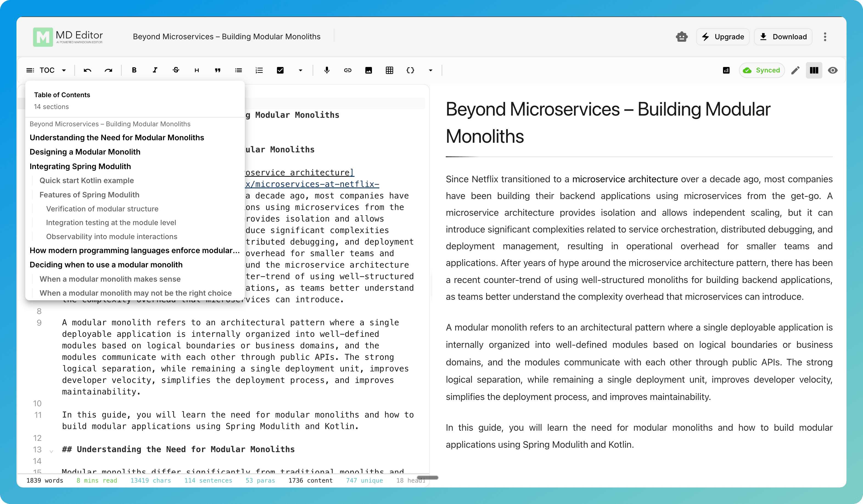Click the 53 paras status entry
This screenshot has height=504, width=863.
(260, 480)
